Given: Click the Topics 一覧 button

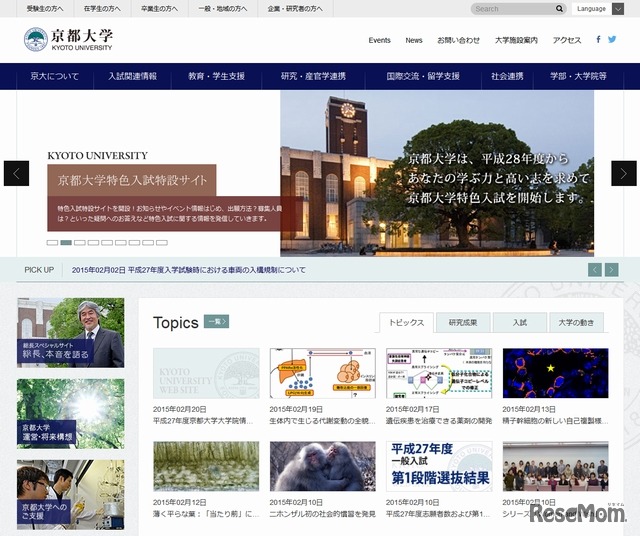Looking at the screenshot, I should [216, 322].
